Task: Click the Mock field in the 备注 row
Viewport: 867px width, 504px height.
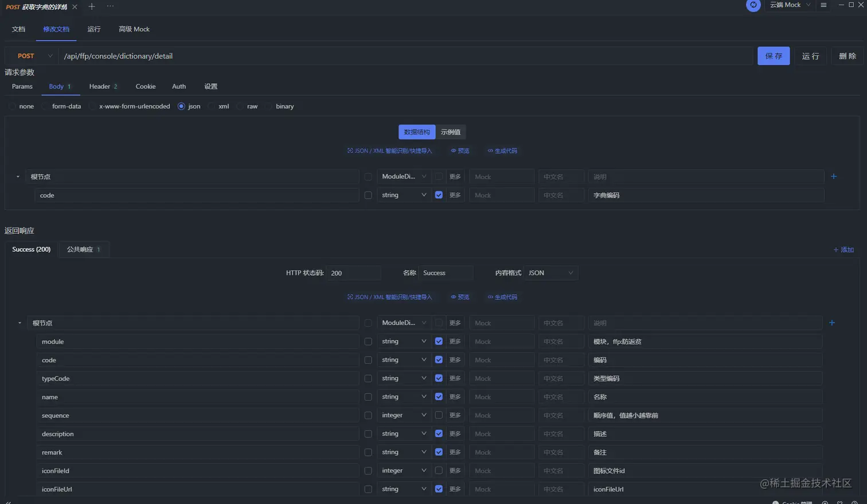Action: [502, 452]
